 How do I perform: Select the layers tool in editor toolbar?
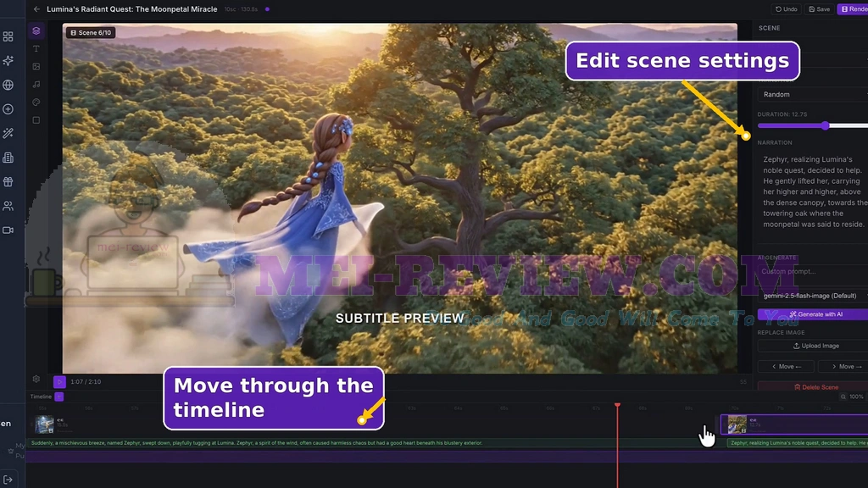pyautogui.click(x=36, y=31)
